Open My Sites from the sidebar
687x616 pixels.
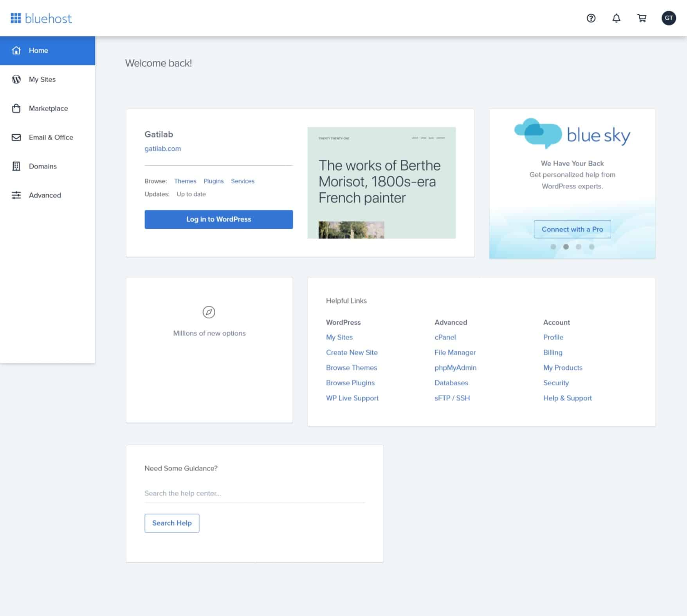coord(42,79)
